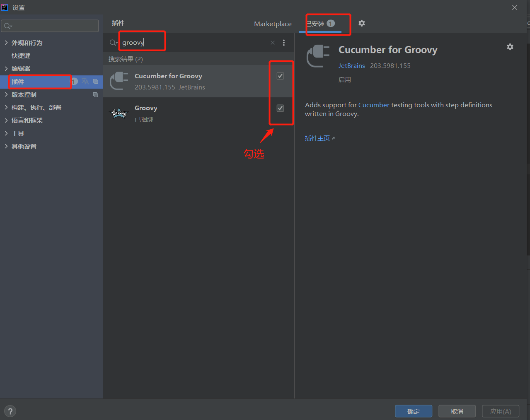Switch to the Marketplace tab
The height and width of the screenshot is (420, 530).
273,24
